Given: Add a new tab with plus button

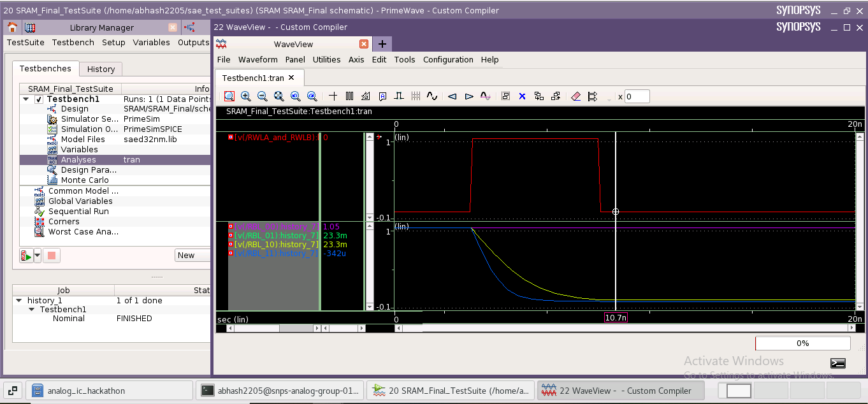Looking at the screenshot, I should [x=382, y=44].
